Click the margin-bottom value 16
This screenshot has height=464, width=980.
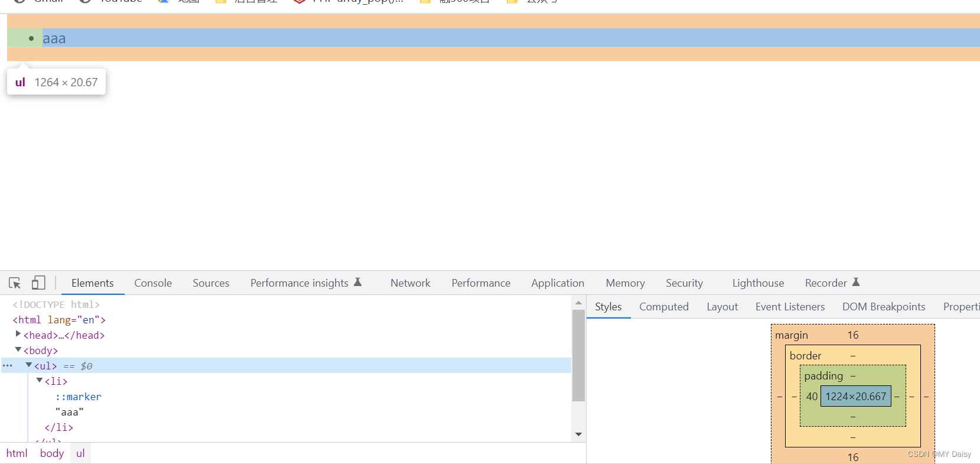(x=853, y=457)
